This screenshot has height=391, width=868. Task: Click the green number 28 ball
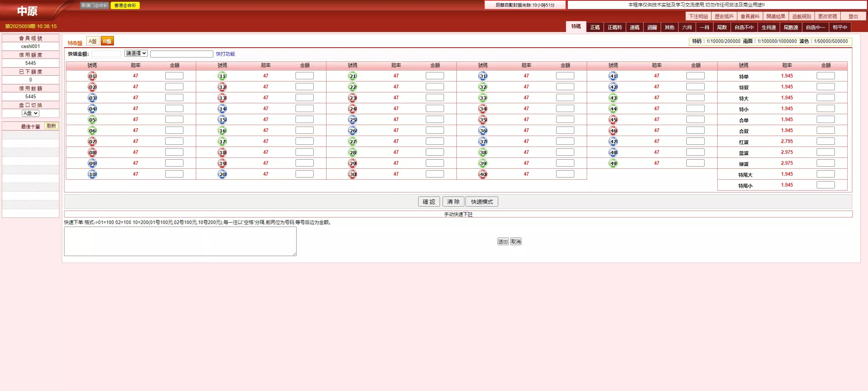(353, 152)
